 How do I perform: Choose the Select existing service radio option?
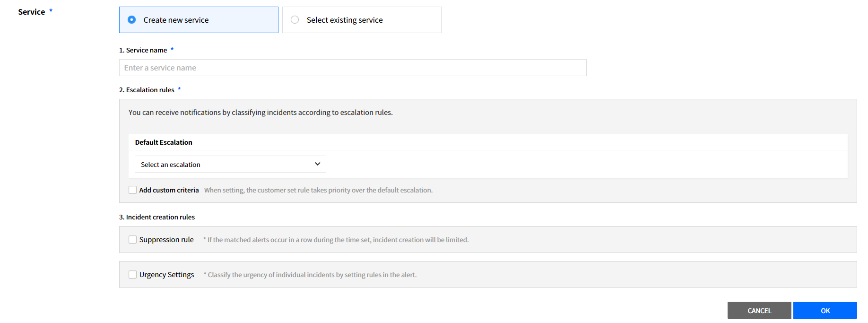coord(295,20)
